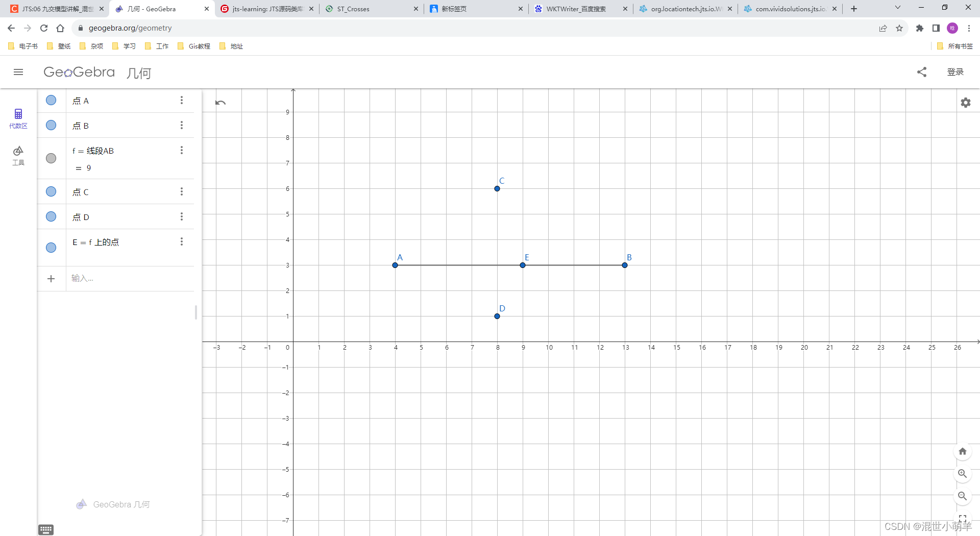Select point C on the graph

pos(497,188)
